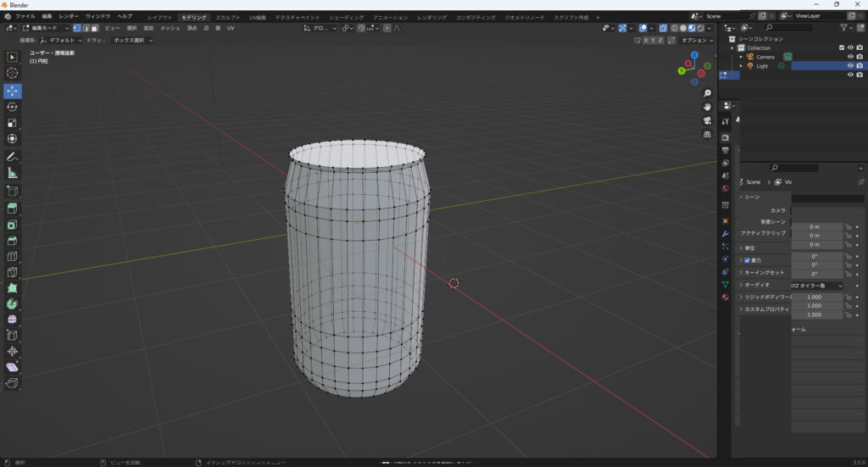Toggle the Z axis mirror button
The width and height of the screenshot is (868, 467).
659,41
